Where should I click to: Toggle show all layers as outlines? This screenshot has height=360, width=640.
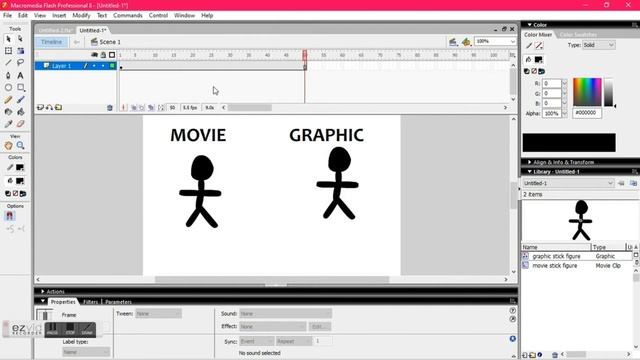pyautogui.click(x=112, y=55)
